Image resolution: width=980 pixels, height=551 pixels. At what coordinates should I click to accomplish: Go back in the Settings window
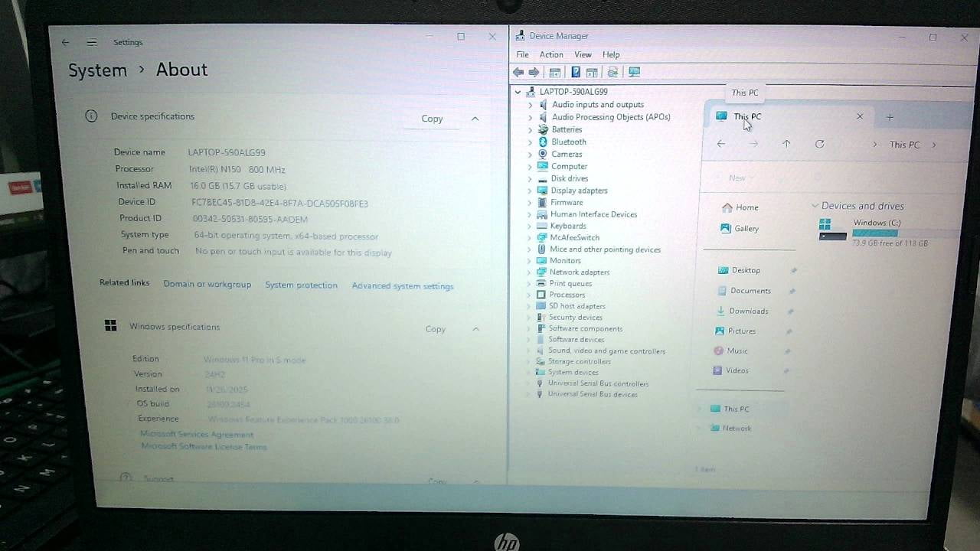coord(65,42)
